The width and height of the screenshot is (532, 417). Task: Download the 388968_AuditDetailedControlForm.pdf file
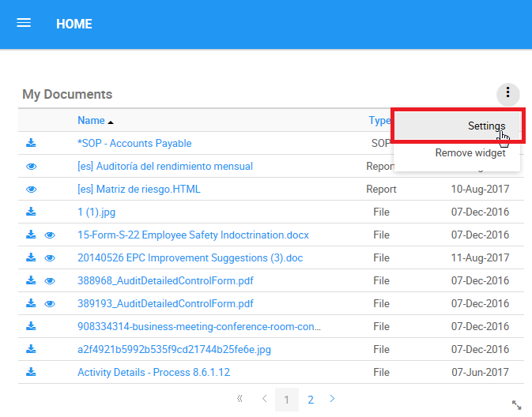point(31,280)
